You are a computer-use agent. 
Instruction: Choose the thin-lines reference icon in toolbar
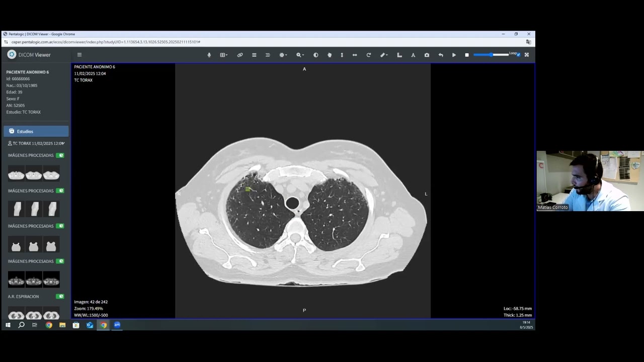(x=268, y=55)
